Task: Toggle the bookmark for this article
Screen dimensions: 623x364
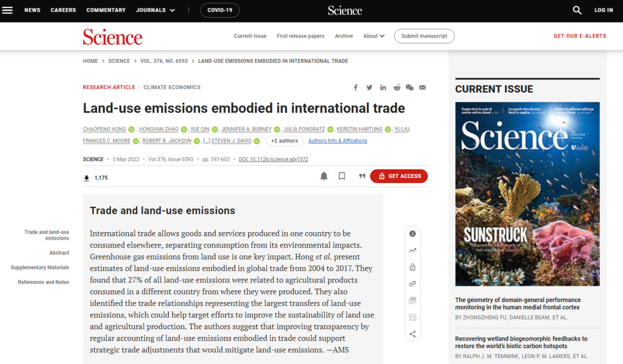Action: point(342,176)
